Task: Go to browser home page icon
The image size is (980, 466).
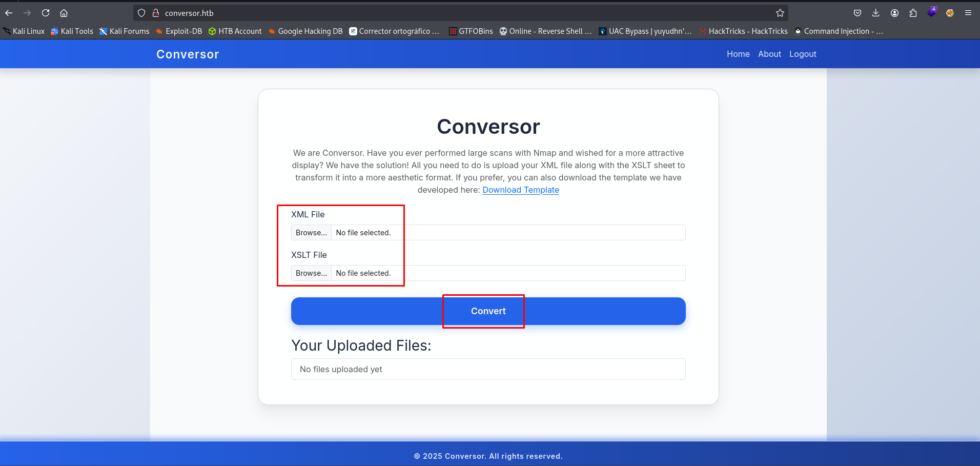Action: coord(64,13)
